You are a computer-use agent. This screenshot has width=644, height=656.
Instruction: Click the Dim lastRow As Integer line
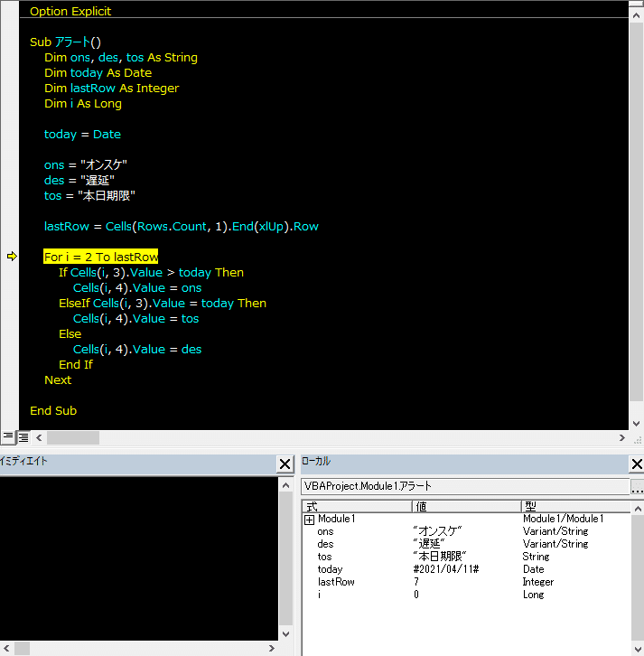click(x=112, y=89)
